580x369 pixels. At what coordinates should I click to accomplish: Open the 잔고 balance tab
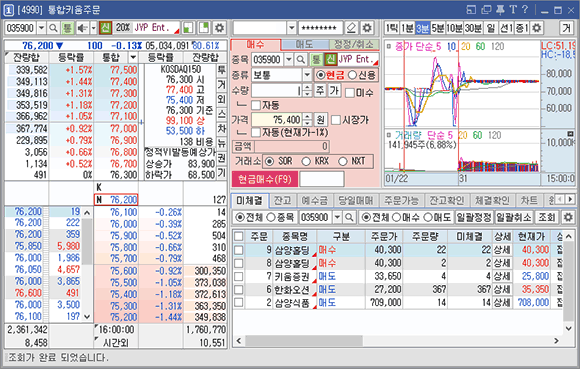click(x=282, y=200)
